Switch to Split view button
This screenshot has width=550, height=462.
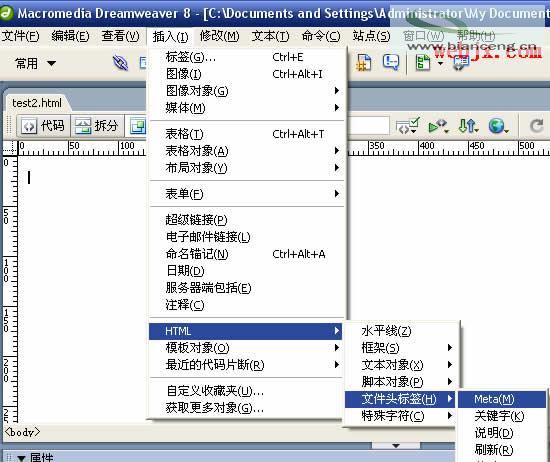click(98, 126)
